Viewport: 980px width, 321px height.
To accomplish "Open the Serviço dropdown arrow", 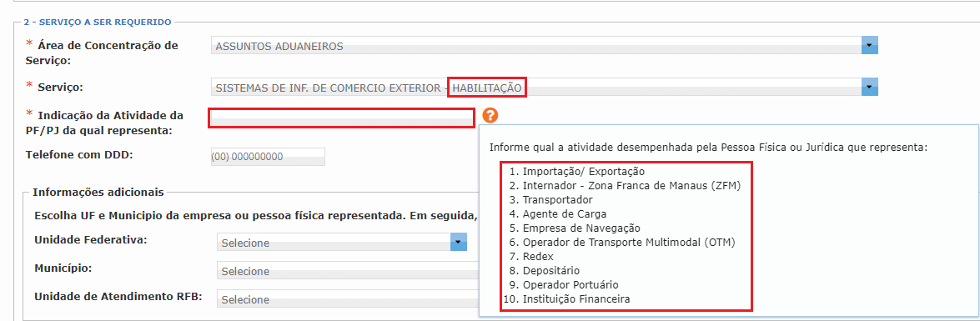I will (870, 87).
